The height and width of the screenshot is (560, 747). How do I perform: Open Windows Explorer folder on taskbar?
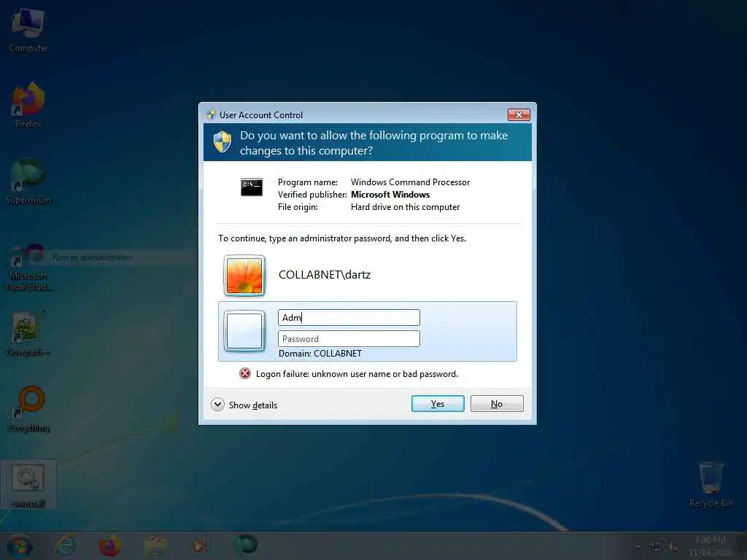pos(155,545)
